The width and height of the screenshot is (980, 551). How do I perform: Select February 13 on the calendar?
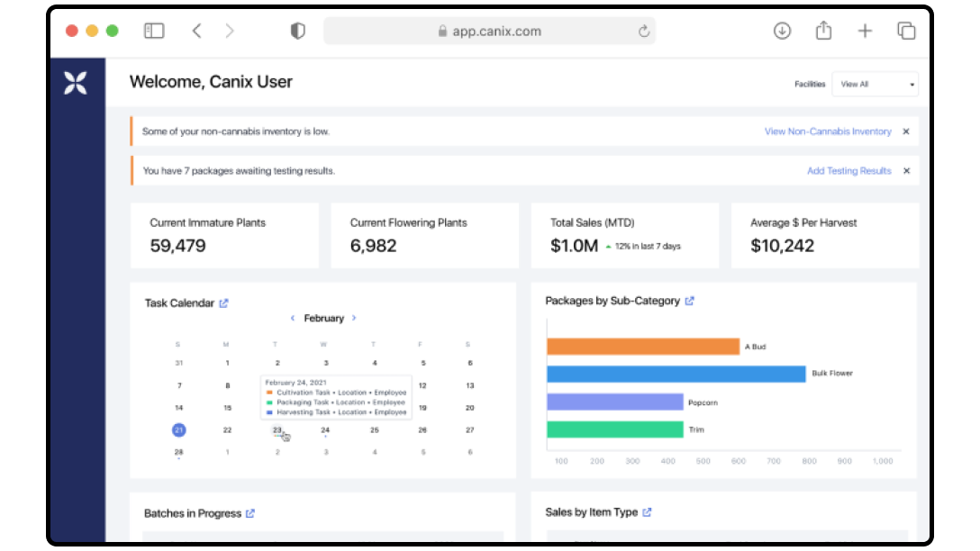coord(470,385)
